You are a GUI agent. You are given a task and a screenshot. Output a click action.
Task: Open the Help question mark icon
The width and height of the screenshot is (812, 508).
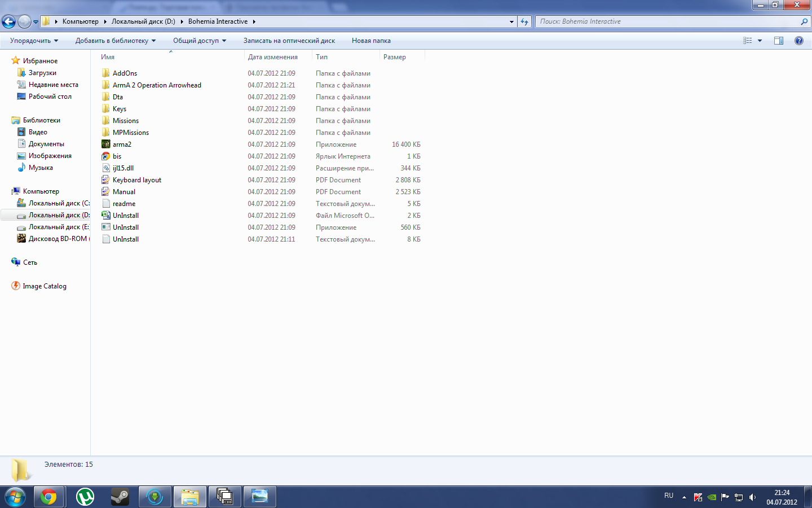(x=799, y=41)
